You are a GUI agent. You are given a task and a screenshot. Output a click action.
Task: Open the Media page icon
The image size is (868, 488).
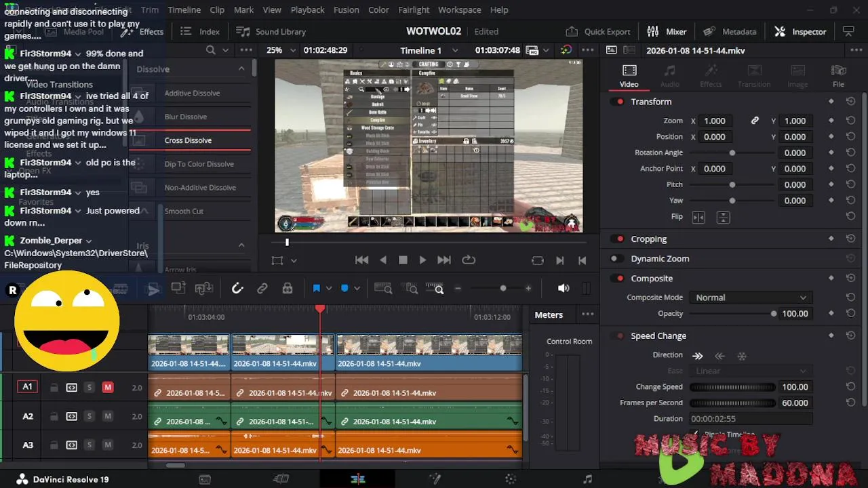(x=204, y=479)
